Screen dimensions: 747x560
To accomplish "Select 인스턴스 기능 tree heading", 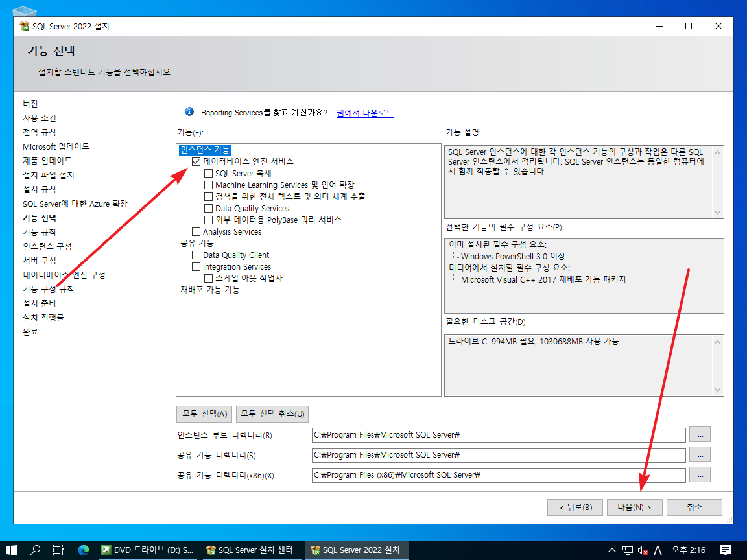I will [205, 150].
